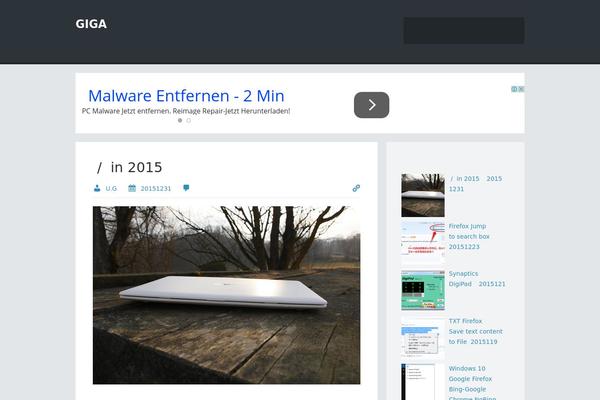Open the post date 20151231
The height and width of the screenshot is (400, 600).
click(x=156, y=188)
